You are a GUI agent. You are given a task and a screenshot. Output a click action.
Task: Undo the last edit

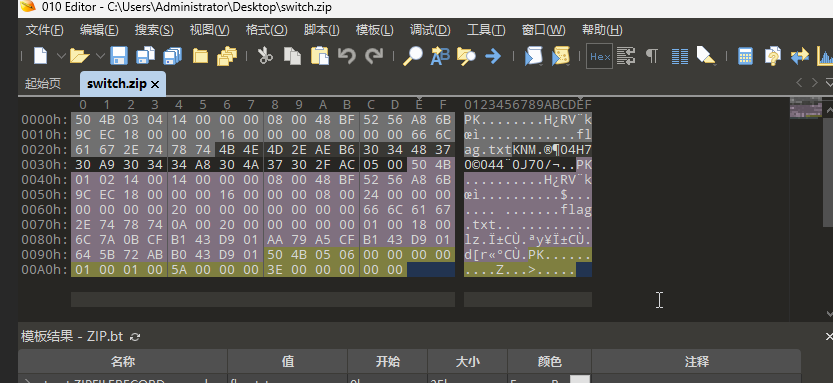(x=346, y=56)
